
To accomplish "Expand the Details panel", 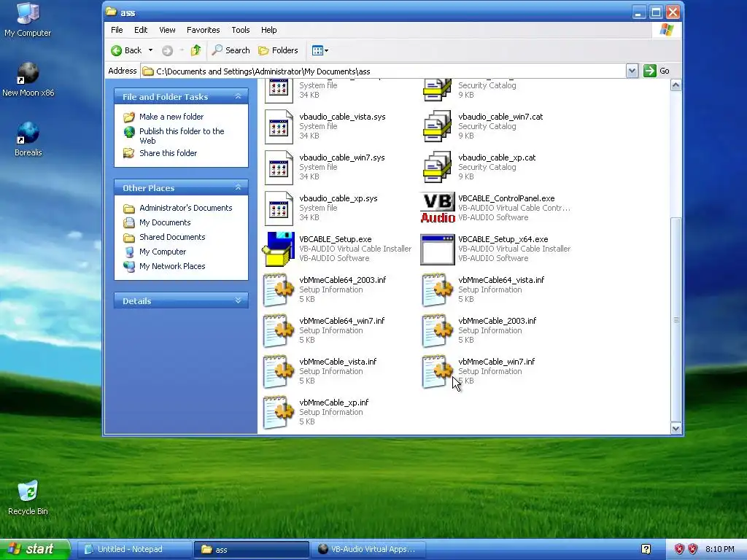I will (x=238, y=300).
